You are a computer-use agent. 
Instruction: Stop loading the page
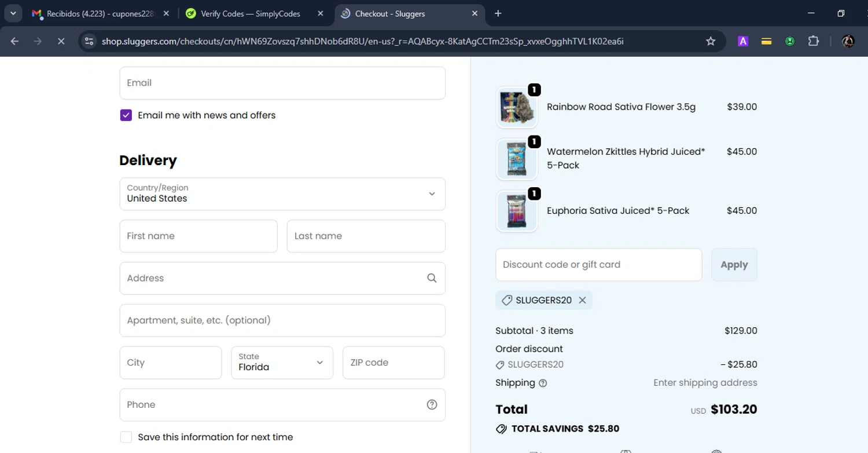pos(61,41)
